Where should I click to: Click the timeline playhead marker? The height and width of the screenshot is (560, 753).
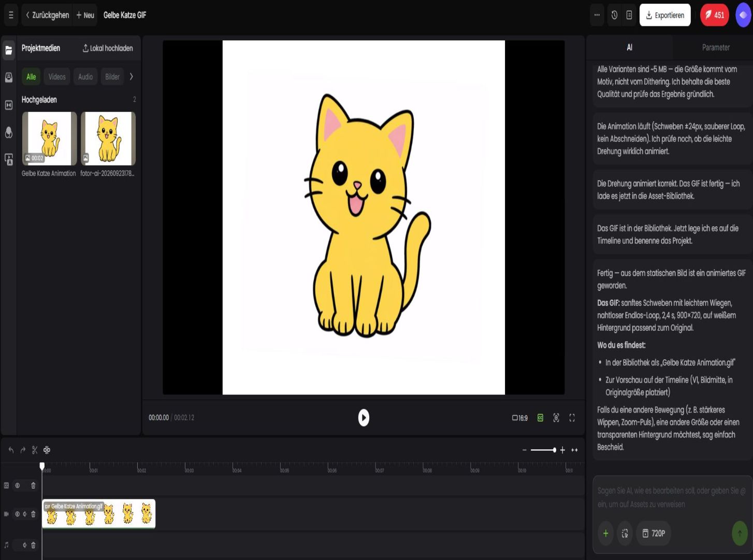point(42,466)
